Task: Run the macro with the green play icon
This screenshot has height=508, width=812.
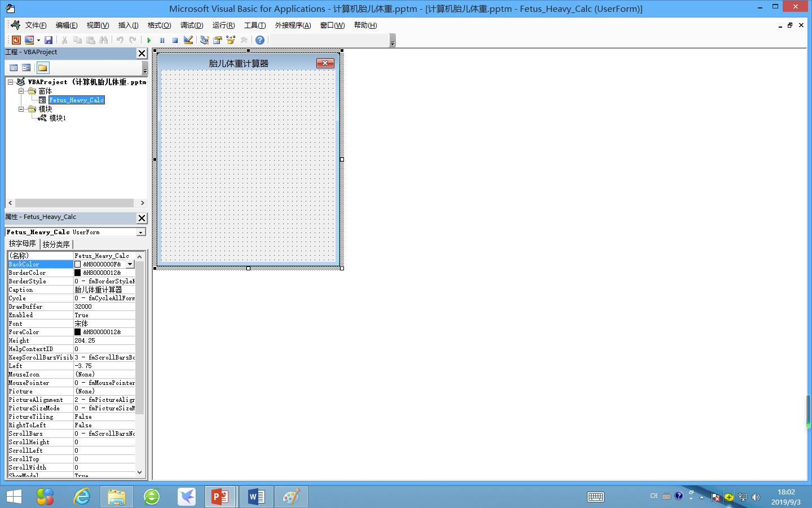Action: (x=149, y=40)
